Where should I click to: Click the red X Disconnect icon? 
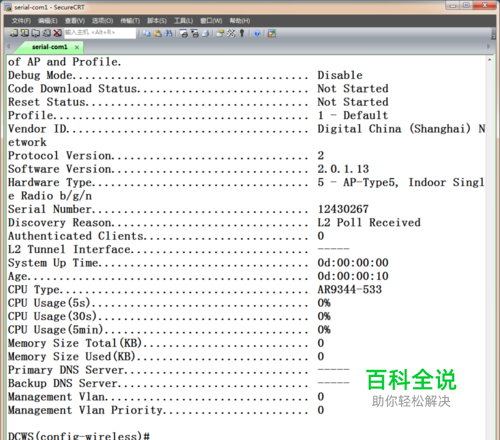(58, 33)
